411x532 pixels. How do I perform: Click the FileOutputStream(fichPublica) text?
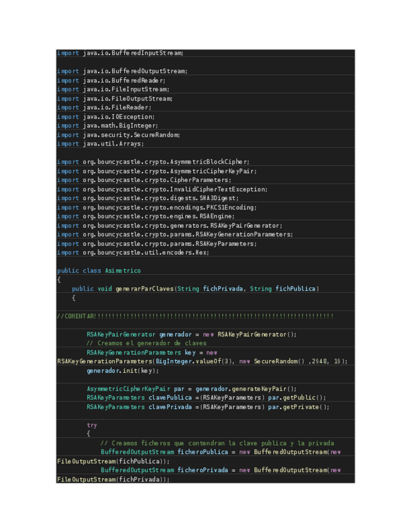pyautogui.click(x=113, y=461)
